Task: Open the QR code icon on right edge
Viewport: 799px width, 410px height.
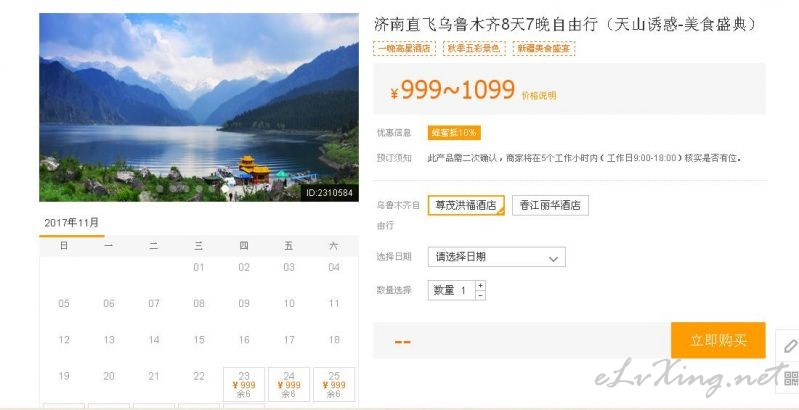Action: pyautogui.click(x=791, y=378)
